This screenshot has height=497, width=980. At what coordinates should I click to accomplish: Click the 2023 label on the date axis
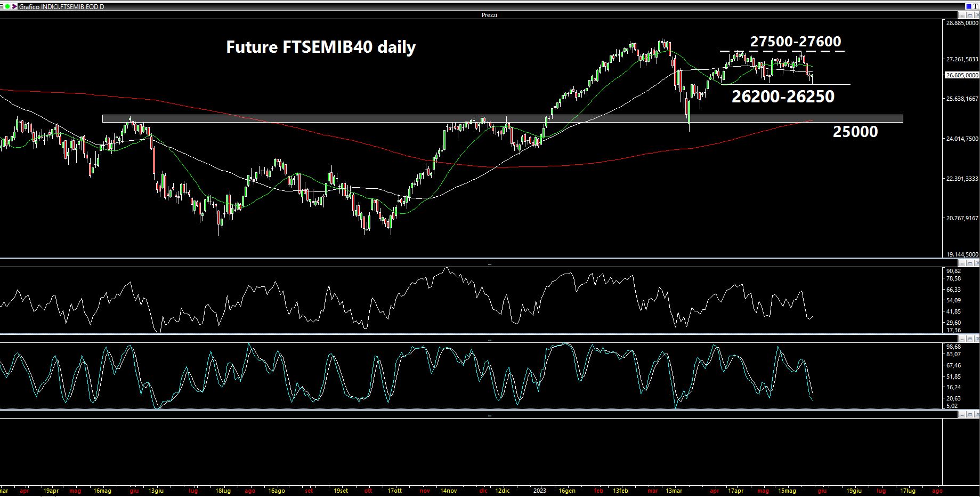[540, 491]
